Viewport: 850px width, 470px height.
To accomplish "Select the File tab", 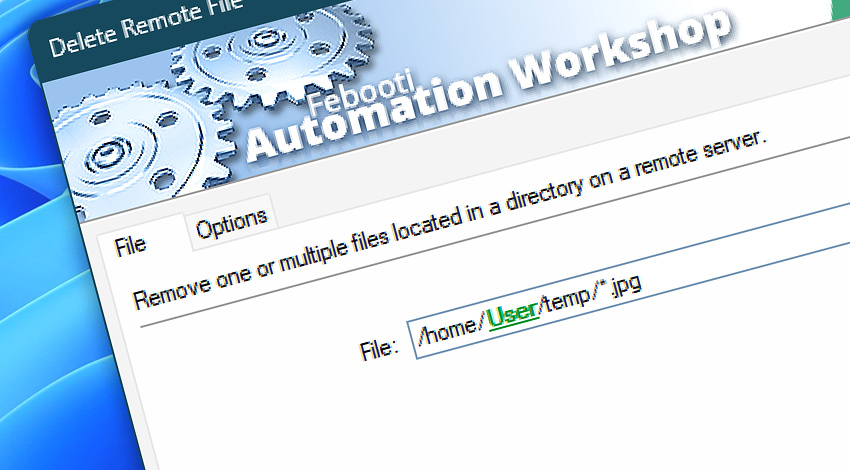I will point(131,247).
